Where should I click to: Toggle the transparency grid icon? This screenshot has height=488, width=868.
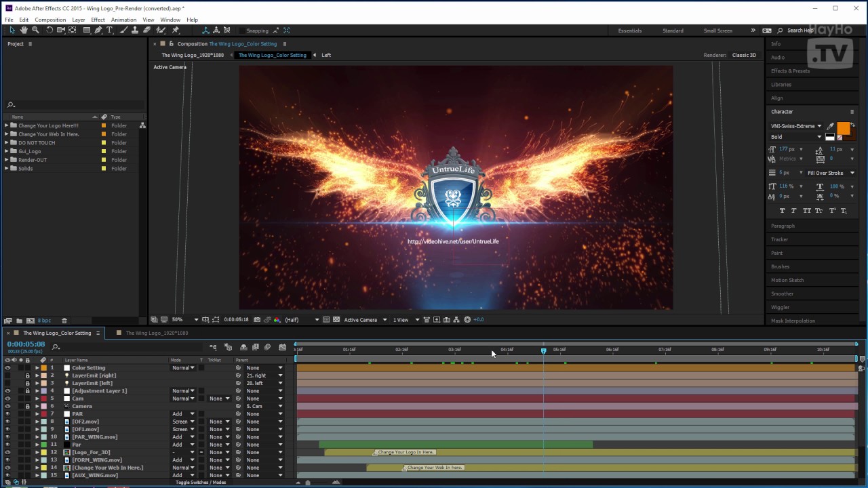(336, 320)
